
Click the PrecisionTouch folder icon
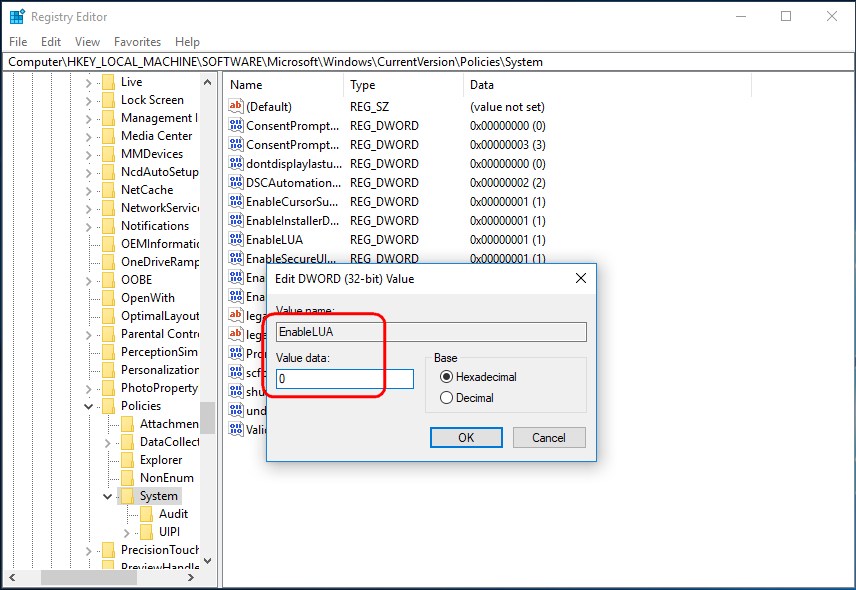109,550
